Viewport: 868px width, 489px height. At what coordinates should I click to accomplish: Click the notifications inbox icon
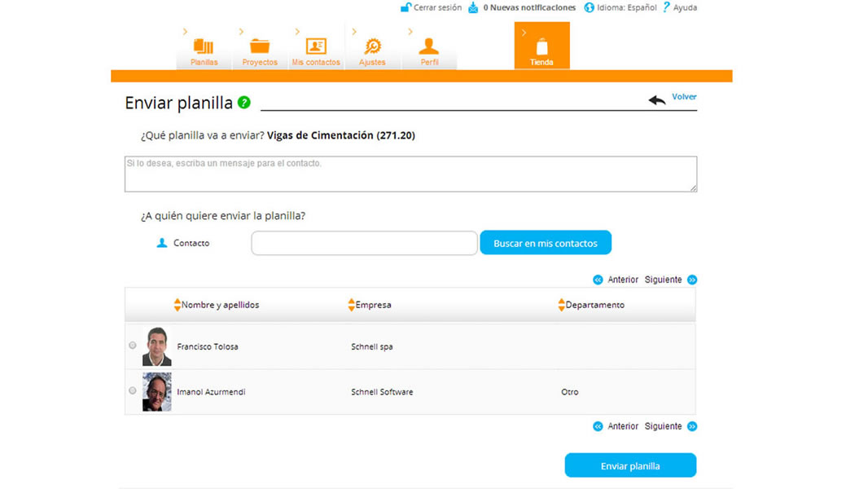[473, 7]
